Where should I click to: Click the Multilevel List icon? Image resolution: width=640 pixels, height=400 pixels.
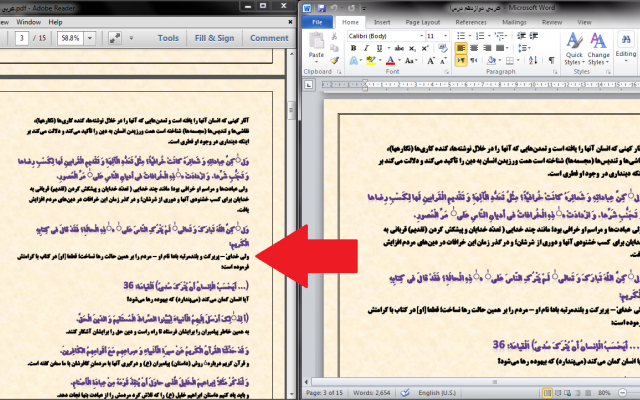[499, 36]
